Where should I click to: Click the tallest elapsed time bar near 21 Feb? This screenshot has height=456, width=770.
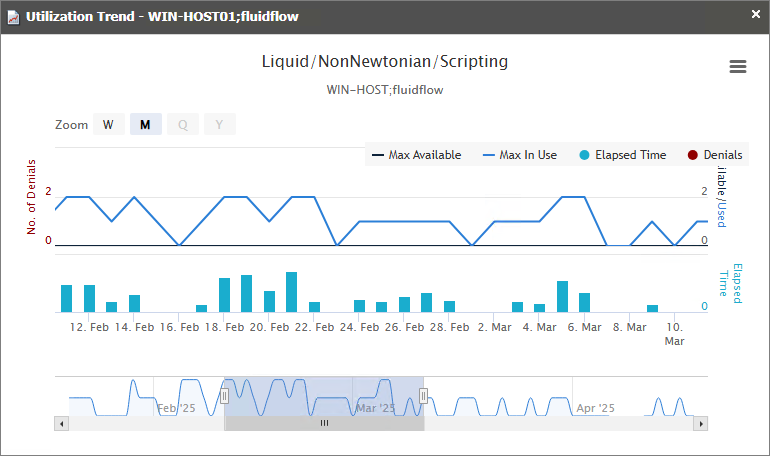(x=291, y=292)
